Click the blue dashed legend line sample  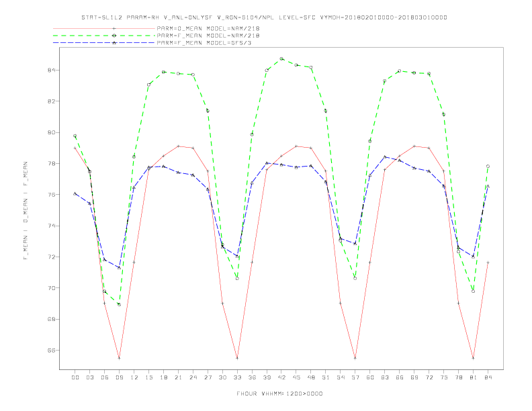104,43
